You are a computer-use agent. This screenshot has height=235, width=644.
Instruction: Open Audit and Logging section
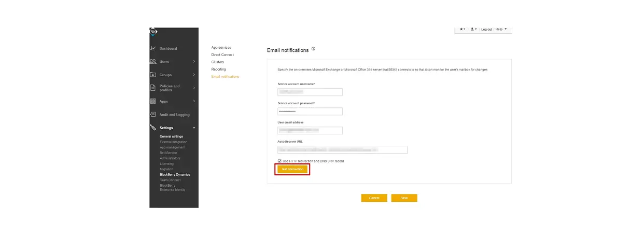[175, 115]
